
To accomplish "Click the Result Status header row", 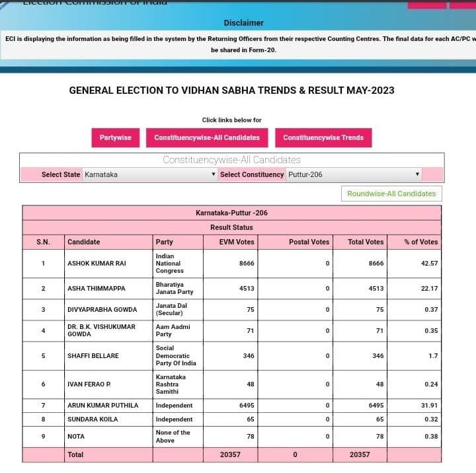I will (x=231, y=227).
